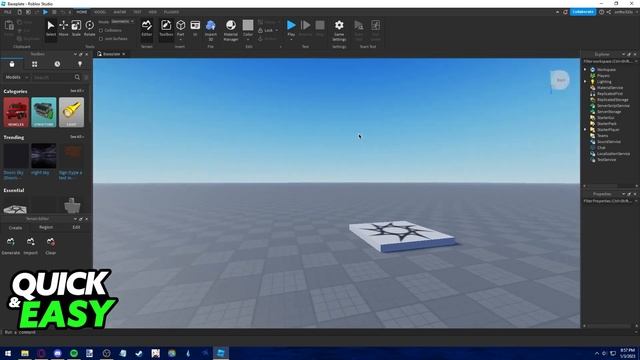Click the Terrain Import tool
This screenshot has width=640, height=360.
coord(31,246)
